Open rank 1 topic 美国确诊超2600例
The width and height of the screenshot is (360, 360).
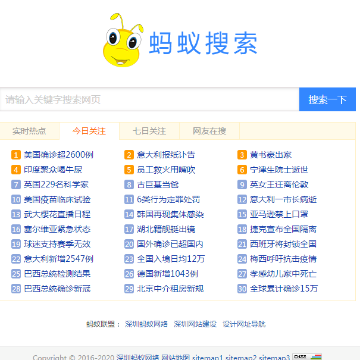pyautogui.click(x=58, y=155)
